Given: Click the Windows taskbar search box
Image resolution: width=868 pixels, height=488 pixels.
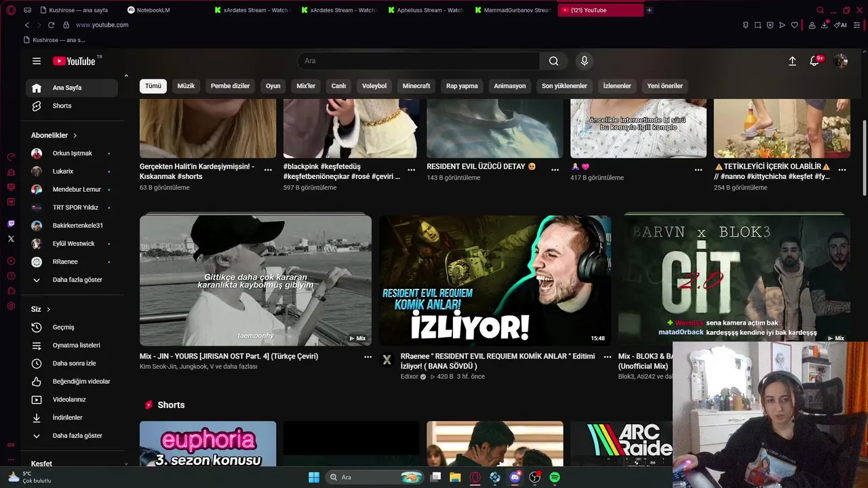Looking at the screenshot, I should coord(375,477).
